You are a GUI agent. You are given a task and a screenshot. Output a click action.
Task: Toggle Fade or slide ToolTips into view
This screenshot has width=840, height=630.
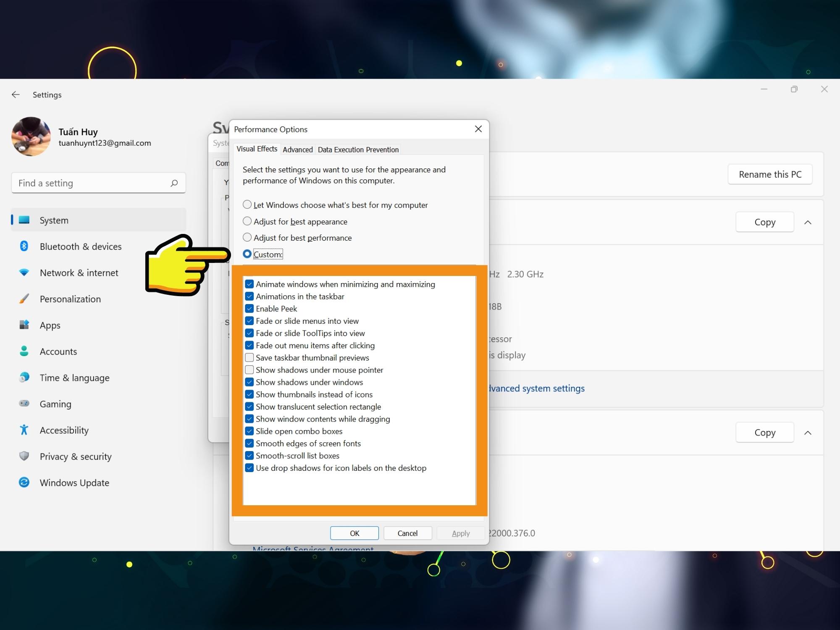249,333
